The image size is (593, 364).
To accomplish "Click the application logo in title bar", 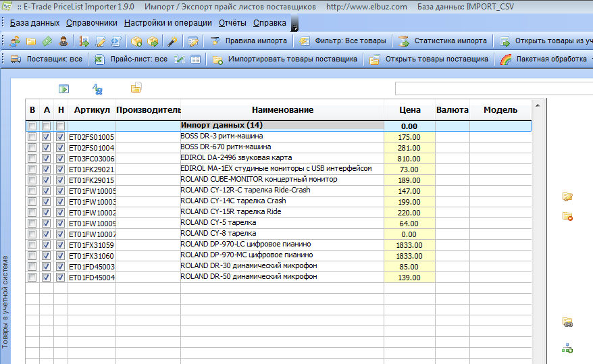I will click(7, 6).
